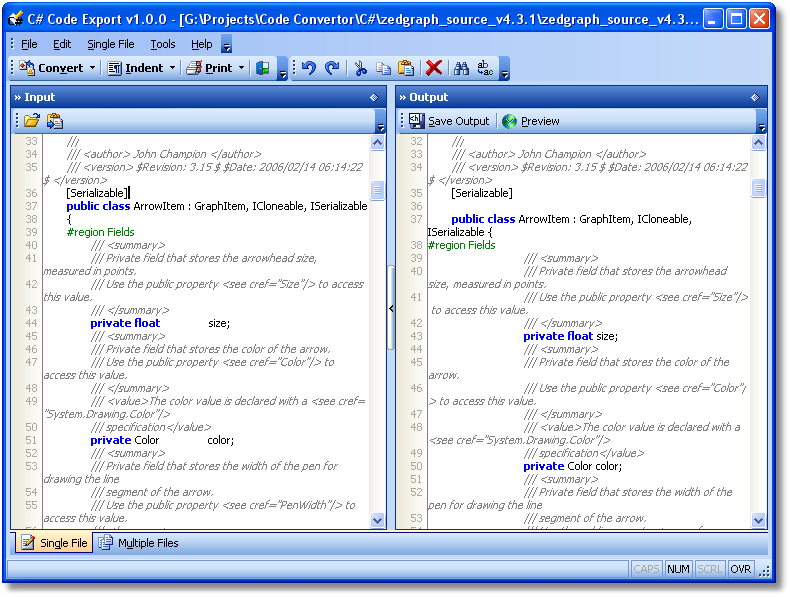Click the Preview button
790x597 pixels.
coord(531,121)
